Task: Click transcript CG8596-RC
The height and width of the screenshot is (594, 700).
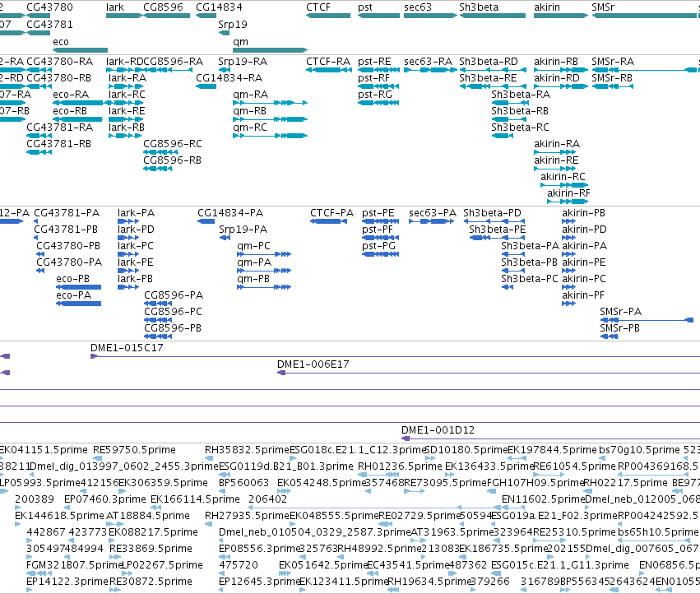Action: coord(172,144)
